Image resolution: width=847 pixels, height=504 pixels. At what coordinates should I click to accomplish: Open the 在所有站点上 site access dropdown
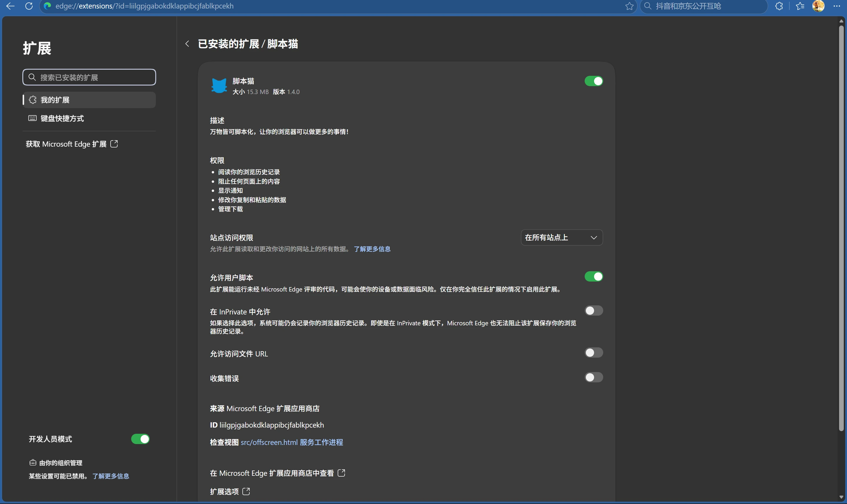click(561, 237)
